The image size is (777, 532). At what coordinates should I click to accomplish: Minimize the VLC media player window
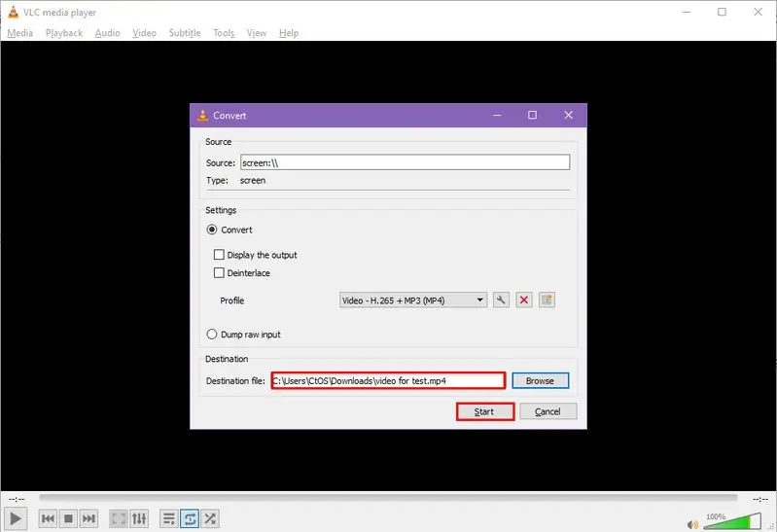pyautogui.click(x=687, y=12)
